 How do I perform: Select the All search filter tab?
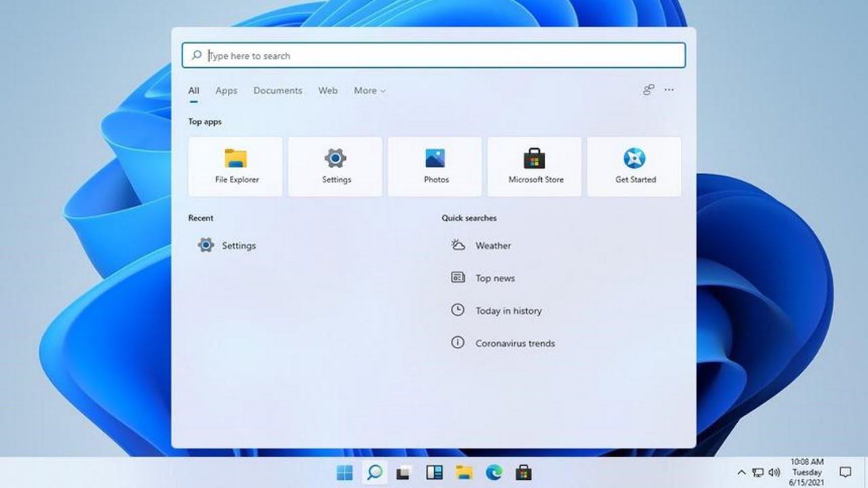194,91
